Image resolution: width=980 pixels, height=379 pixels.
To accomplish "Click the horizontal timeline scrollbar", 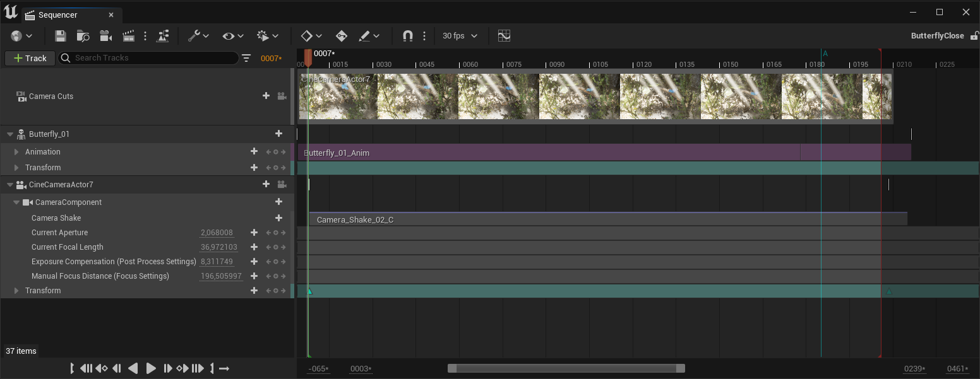I will [x=566, y=368].
